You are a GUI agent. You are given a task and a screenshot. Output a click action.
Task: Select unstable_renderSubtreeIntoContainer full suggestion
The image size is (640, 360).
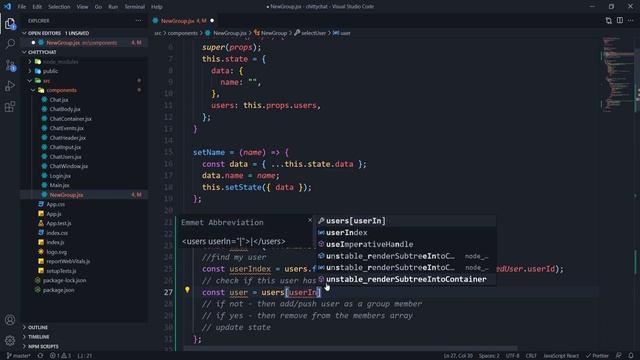coord(406,279)
